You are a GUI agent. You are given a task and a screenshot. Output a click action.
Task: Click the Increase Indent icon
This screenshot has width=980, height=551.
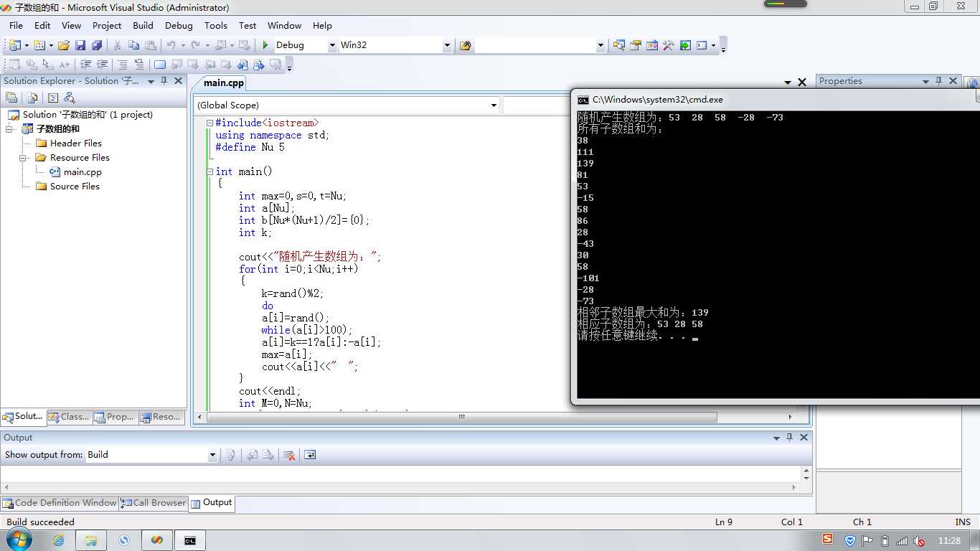[x=103, y=65]
